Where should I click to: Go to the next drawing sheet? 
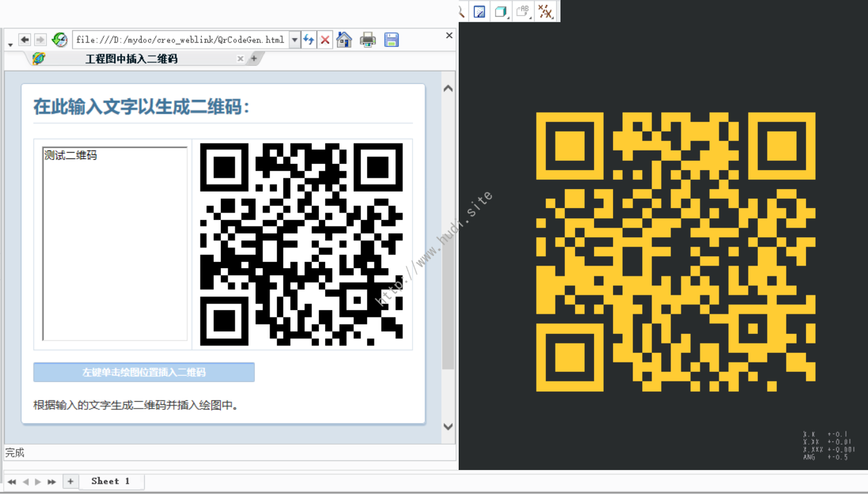pyautogui.click(x=38, y=482)
